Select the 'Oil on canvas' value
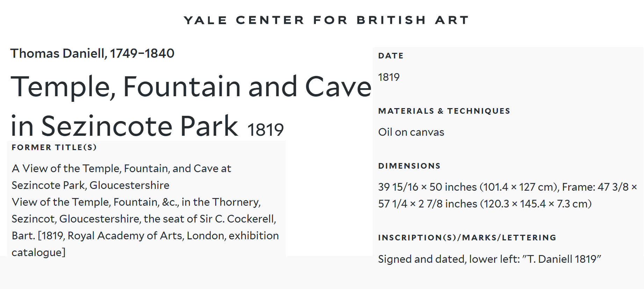644x289 pixels. (x=411, y=132)
